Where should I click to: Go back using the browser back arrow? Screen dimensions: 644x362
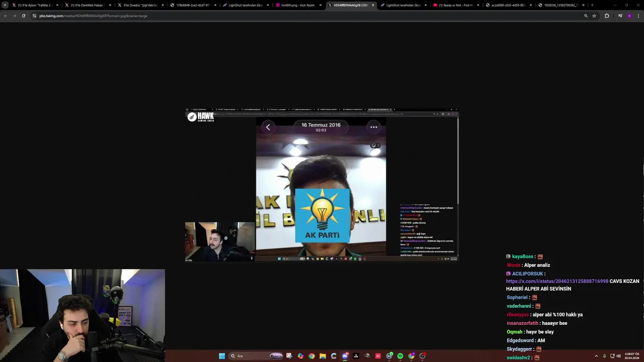tap(5, 16)
